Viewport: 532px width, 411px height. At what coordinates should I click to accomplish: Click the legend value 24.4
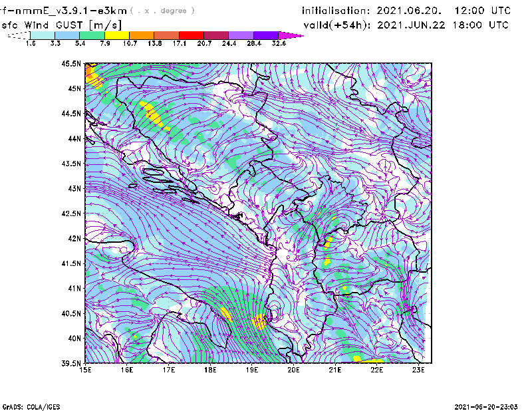(x=229, y=43)
